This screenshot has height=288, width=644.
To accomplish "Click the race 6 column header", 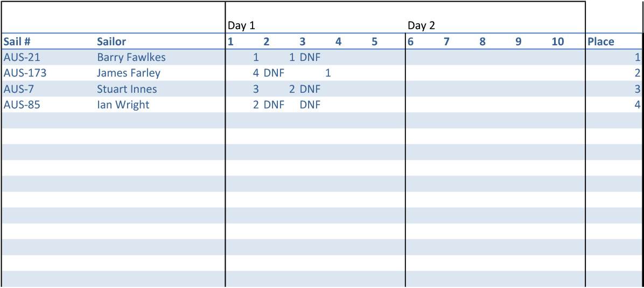I will click(410, 42).
